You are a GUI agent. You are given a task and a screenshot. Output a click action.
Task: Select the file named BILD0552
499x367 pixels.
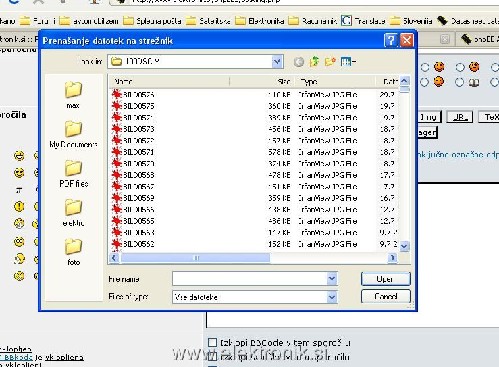click(139, 244)
